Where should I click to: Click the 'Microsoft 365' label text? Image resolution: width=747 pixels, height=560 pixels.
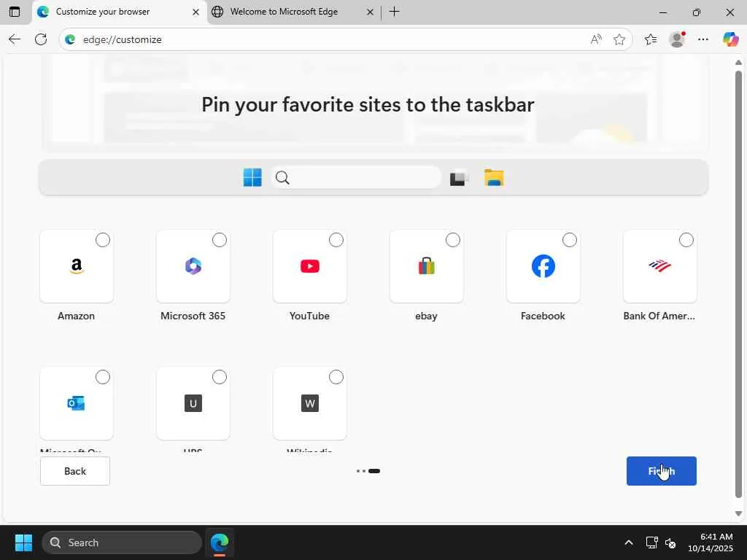193,316
